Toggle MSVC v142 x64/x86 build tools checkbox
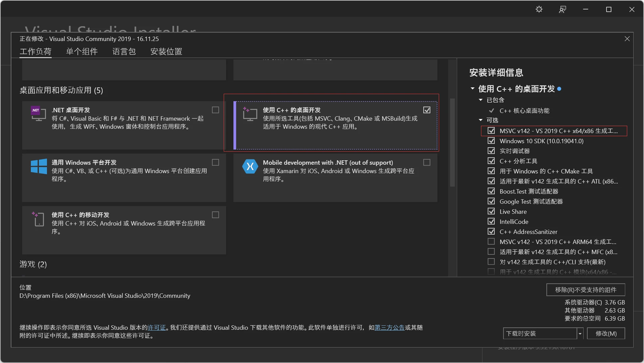Screen dimensions: 644x363 [x=491, y=131]
